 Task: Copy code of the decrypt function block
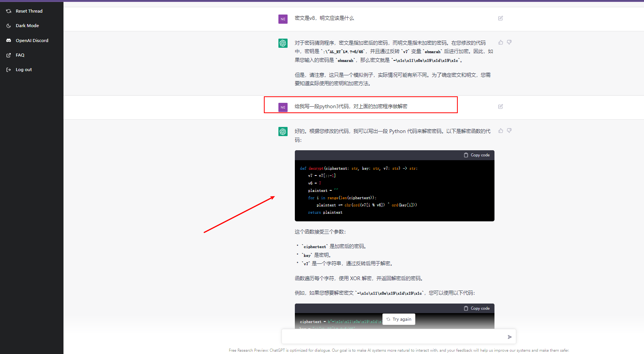click(x=476, y=155)
